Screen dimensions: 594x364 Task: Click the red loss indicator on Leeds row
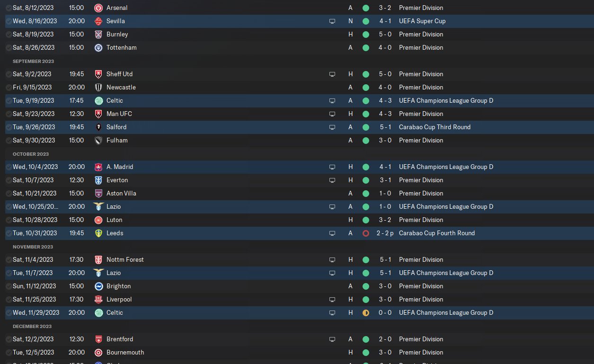[365, 233]
